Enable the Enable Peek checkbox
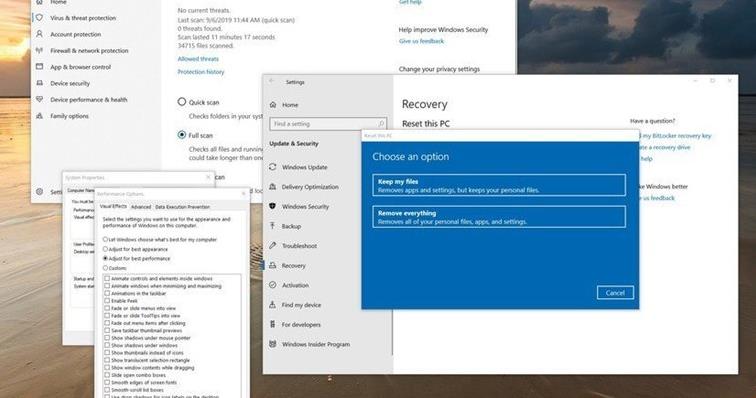Image resolution: width=756 pixels, height=398 pixels. coord(107,301)
